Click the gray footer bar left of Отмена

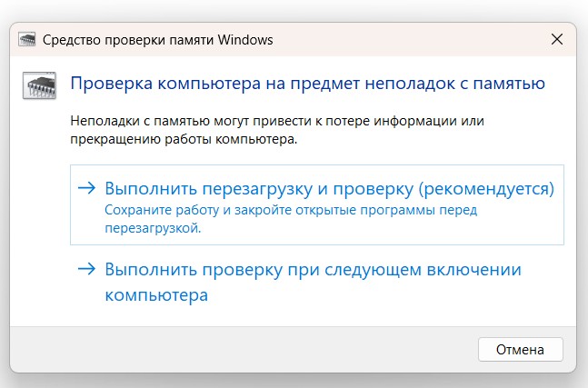pyautogui.click(x=244, y=350)
